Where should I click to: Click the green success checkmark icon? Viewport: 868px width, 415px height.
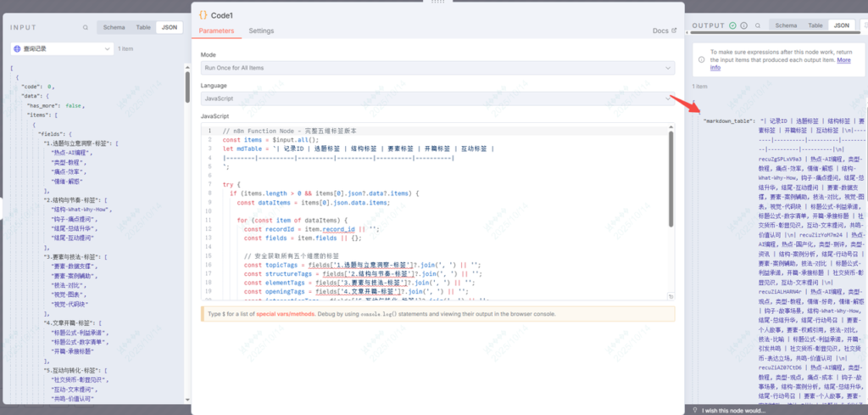tap(732, 25)
